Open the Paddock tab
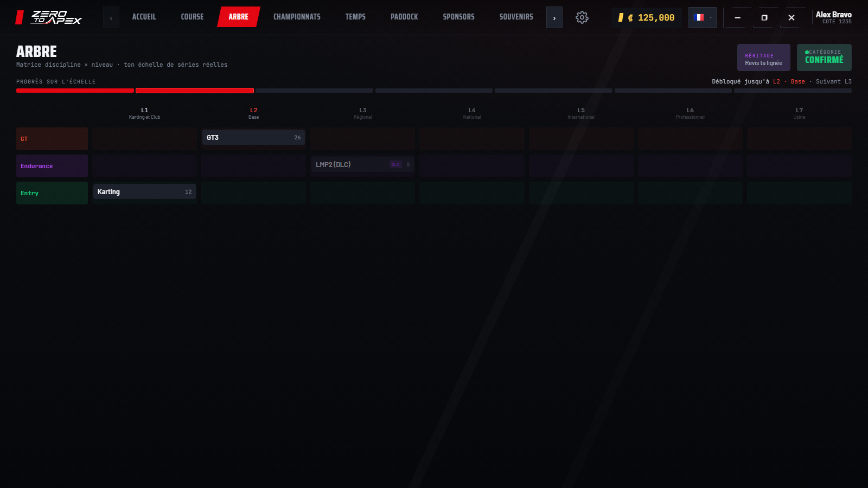868x488 pixels. (404, 17)
